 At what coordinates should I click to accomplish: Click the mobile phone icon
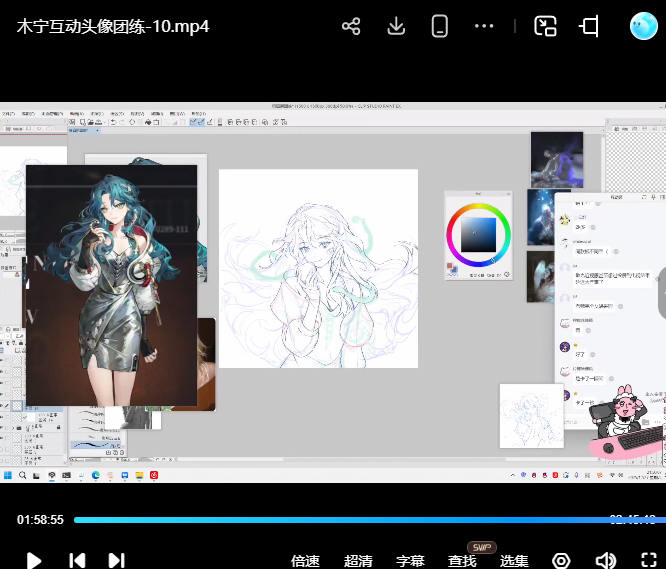click(x=439, y=27)
